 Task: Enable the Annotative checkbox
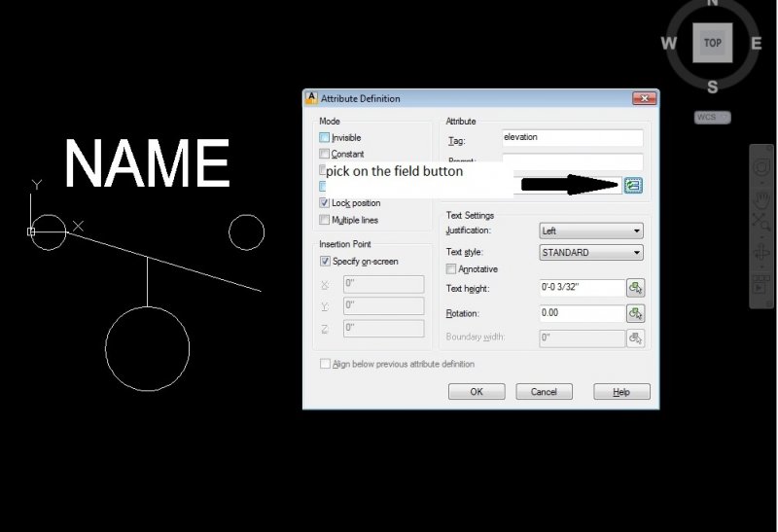[451, 269]
